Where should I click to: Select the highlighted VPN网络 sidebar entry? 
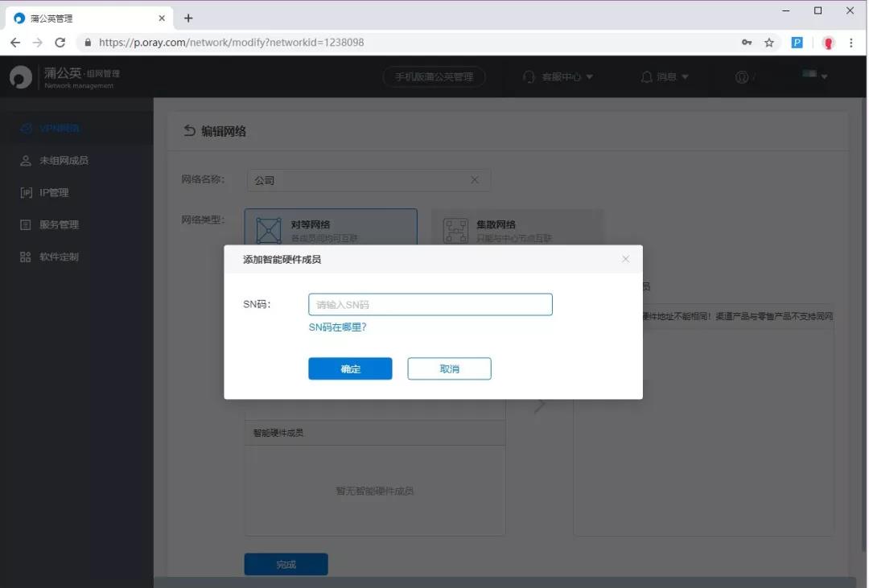click(x=60, y=128)
